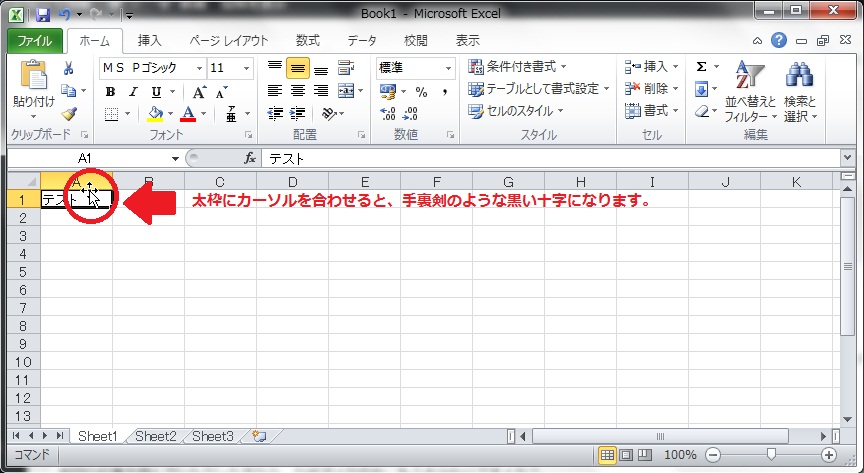Screen dimensions: 864x473
Task: Open the font size dropdown showing 11
Action: pos(246,68)
